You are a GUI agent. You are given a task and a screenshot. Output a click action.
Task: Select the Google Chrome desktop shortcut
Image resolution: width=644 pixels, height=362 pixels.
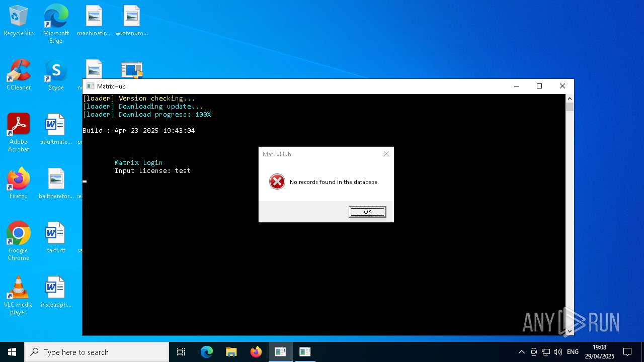(x=19, y=241)
